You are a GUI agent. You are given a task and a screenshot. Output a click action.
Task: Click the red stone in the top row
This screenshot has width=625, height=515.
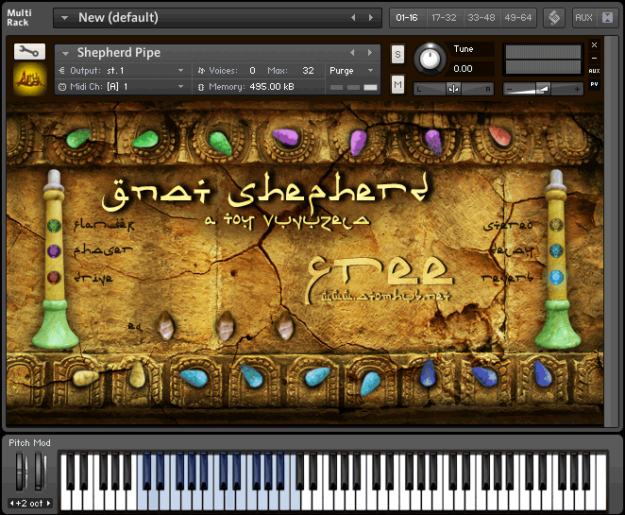click(500, 136)
